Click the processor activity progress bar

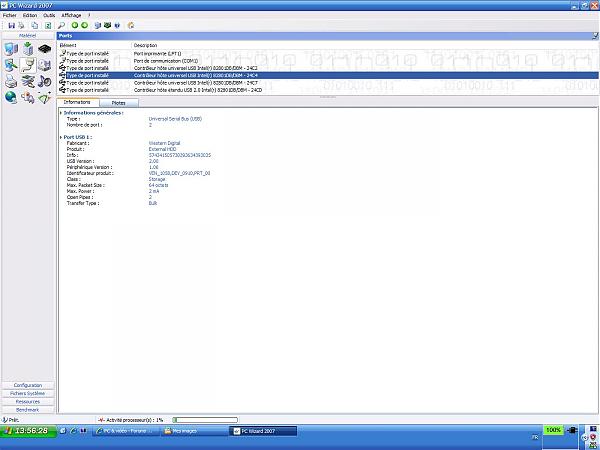pos(205,420)
